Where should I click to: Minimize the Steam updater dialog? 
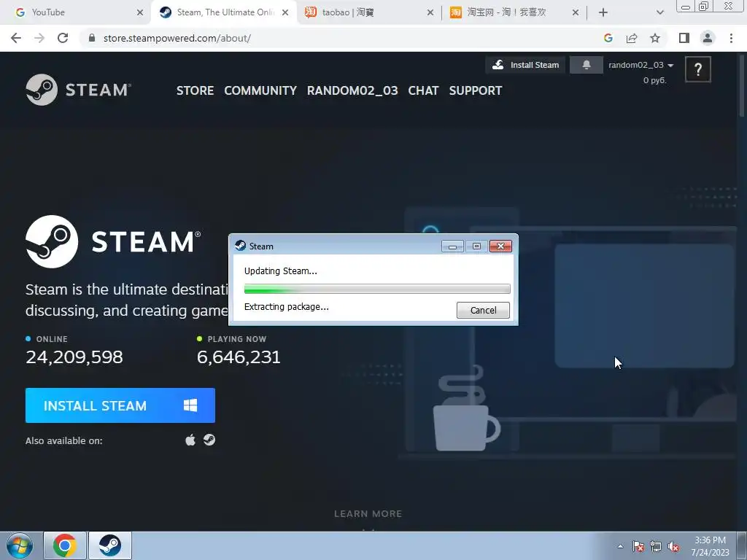pyautogui.click(x=452, y=246)
